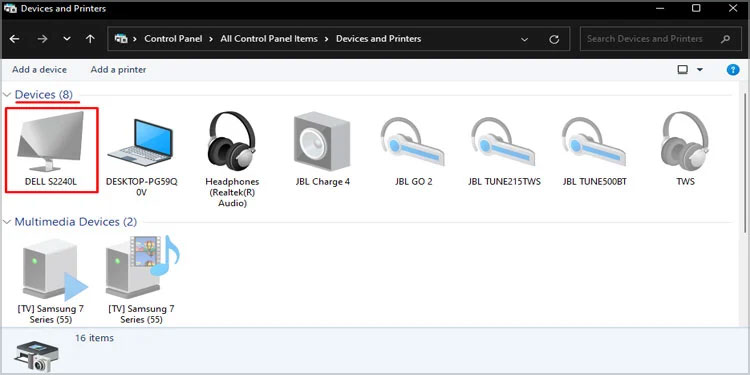Collapse the Multimedia Devices (2) group

7,222
